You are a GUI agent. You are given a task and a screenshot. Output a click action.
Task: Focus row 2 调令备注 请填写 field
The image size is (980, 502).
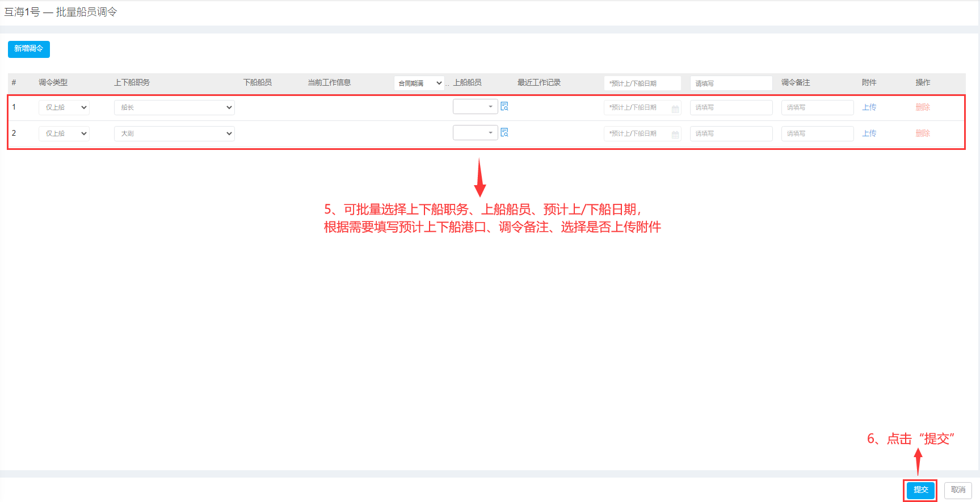click(x=817, y=133)
